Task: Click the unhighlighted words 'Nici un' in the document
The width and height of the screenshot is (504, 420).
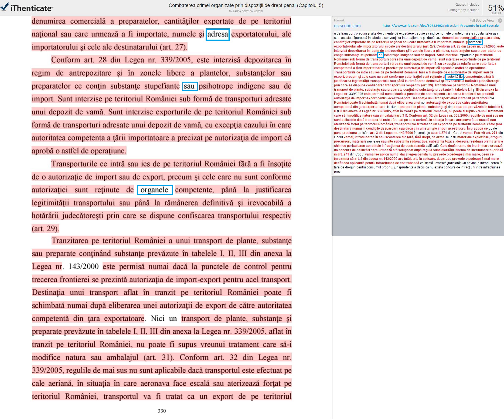Action: coord(164,319)
